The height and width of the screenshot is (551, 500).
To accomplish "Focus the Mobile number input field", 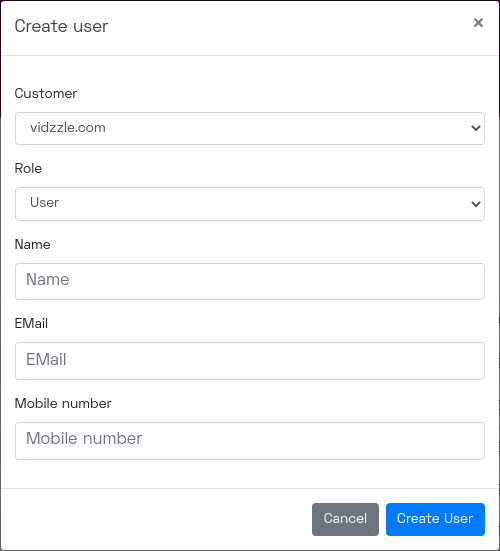I will coord(250,441).
